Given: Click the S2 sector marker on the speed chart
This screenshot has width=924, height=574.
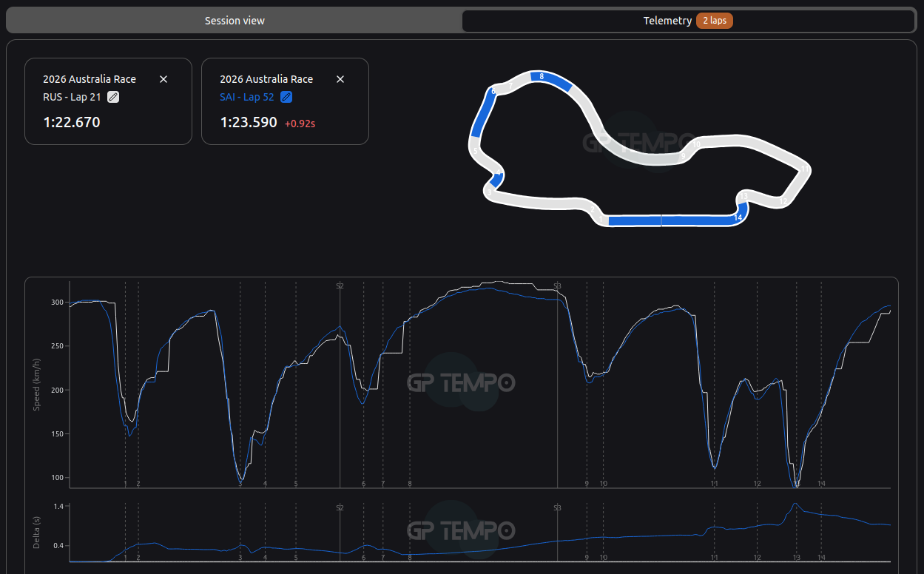Looking at the screenshot, I should click(340, 285).
